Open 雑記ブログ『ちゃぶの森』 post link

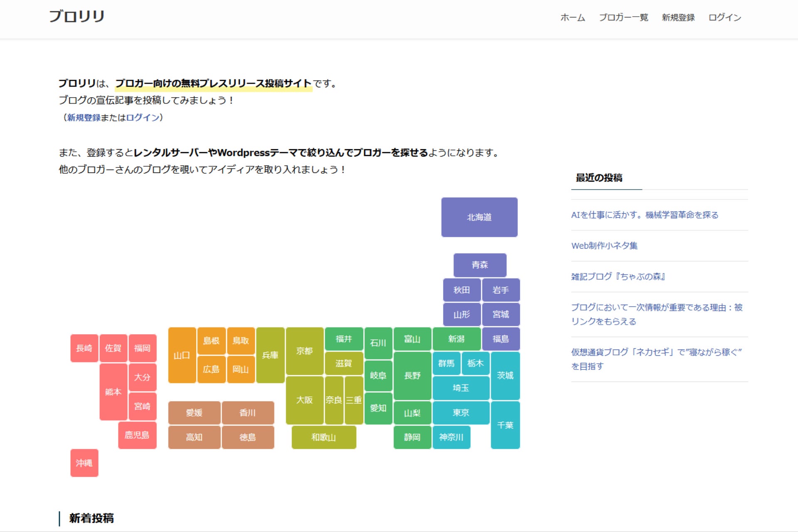618,276
